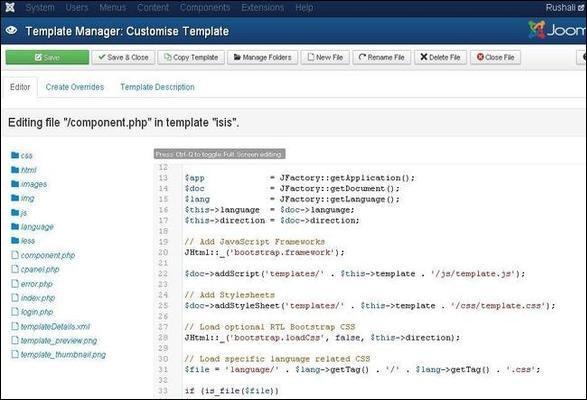Expand the language folder label
Viewport: 587px width, 400px height.
[x=37, y=227]
